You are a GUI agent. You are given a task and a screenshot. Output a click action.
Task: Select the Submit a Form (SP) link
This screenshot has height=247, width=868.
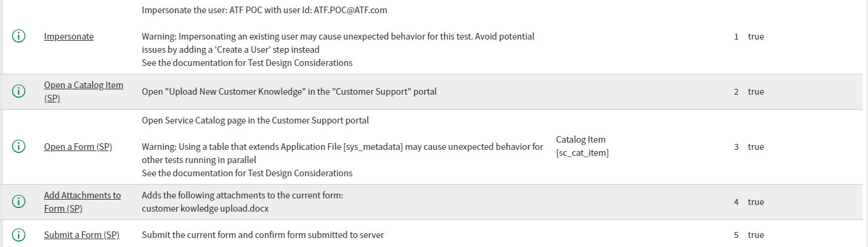pos(82,235)
